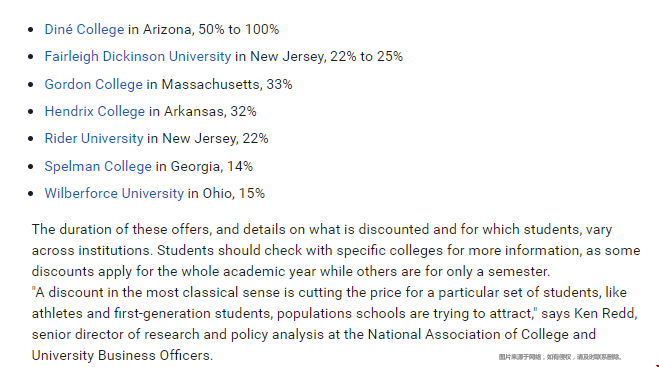Click the text 'in Arkansas, 32%'
This screenshot has width=659, height=367.
point(203,111)
